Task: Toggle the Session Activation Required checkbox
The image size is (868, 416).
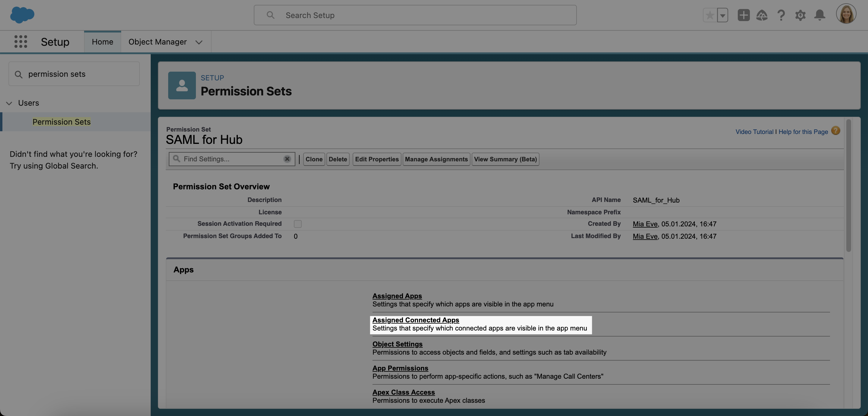Action: pyautogui.click(x=297, y=224)
